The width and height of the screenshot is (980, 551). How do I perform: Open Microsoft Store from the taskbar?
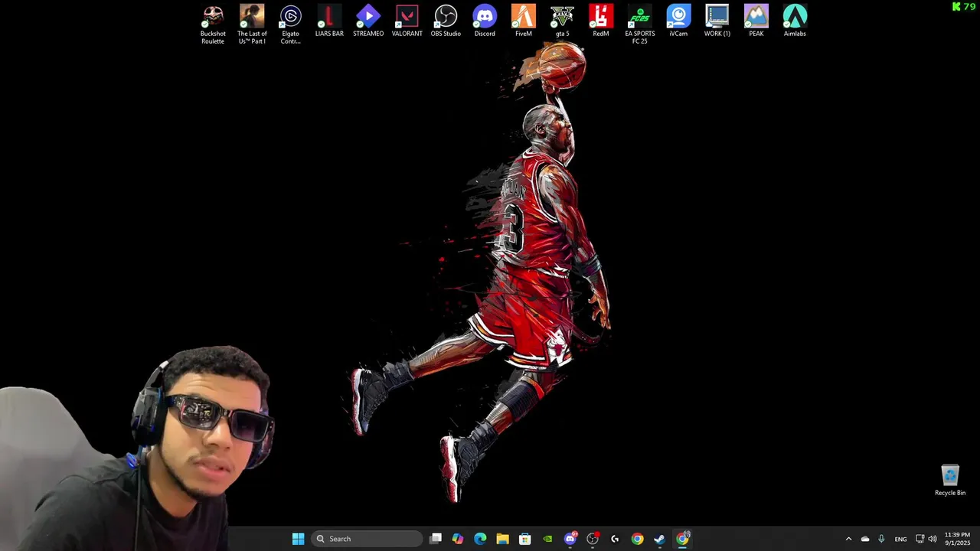tap(525, 539)
